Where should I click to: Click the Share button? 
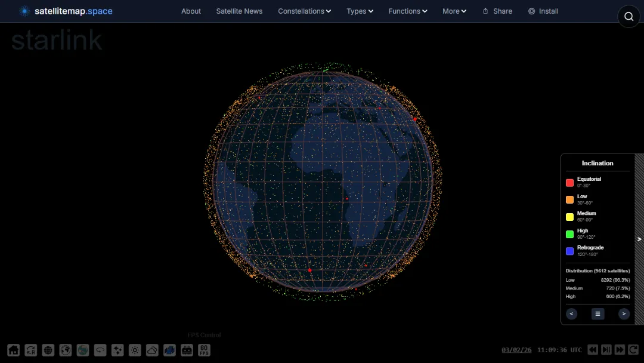(497, 11)
